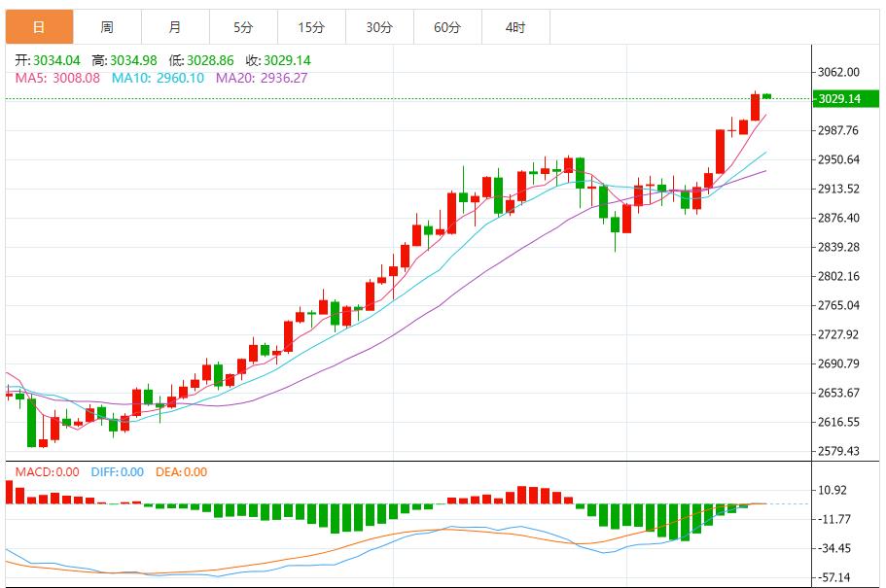
Task: Click the green 3029.14 current price tag
Action: coord(842,99)
